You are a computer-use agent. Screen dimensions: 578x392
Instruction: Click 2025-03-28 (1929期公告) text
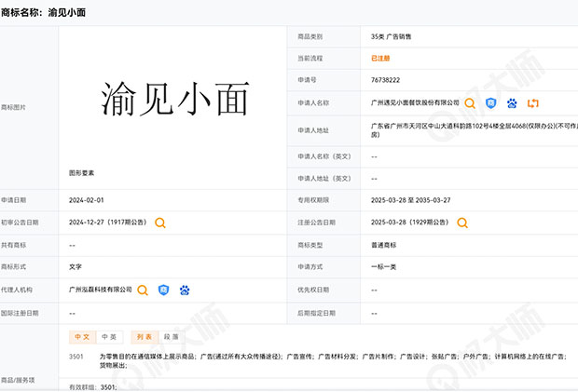[410, 223]
